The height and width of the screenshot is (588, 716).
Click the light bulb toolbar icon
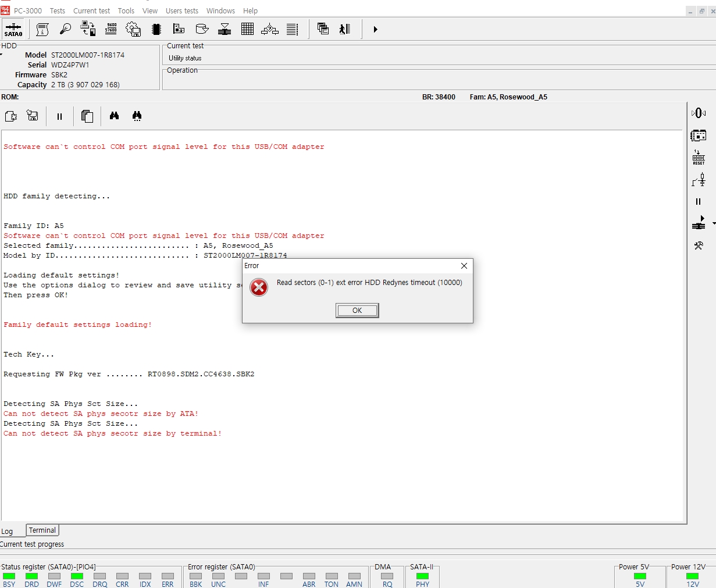65,29
